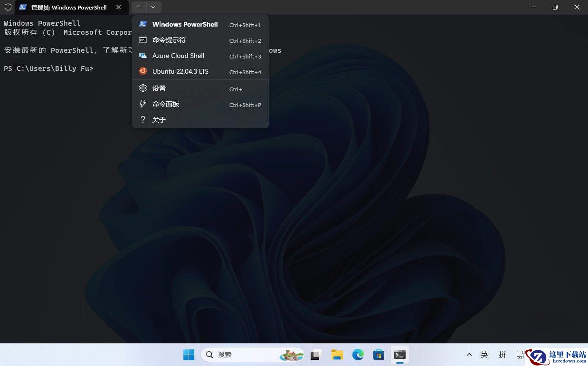
Task: Select the 管理员: Windows PowerShell tab
Action: (71, 7)
